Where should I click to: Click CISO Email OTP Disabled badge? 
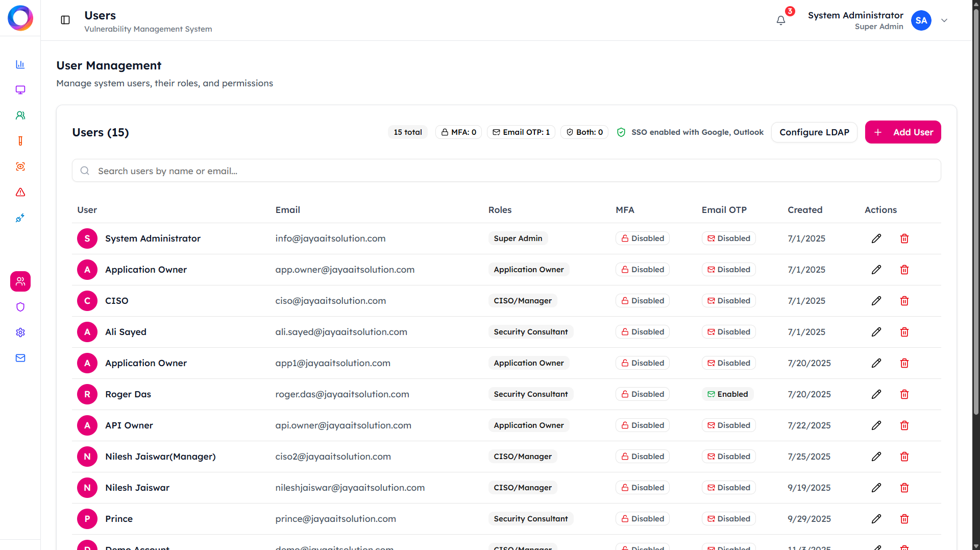[x=729, y=301]
